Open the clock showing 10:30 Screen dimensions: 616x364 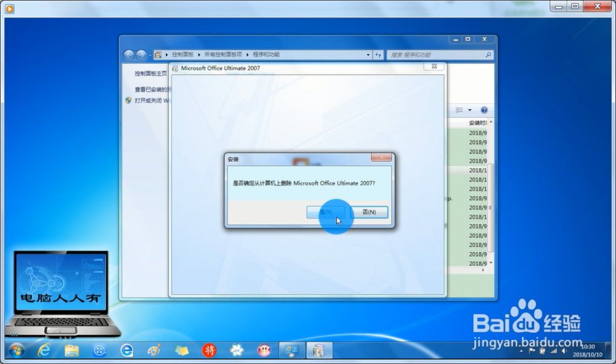click(588, 350)
